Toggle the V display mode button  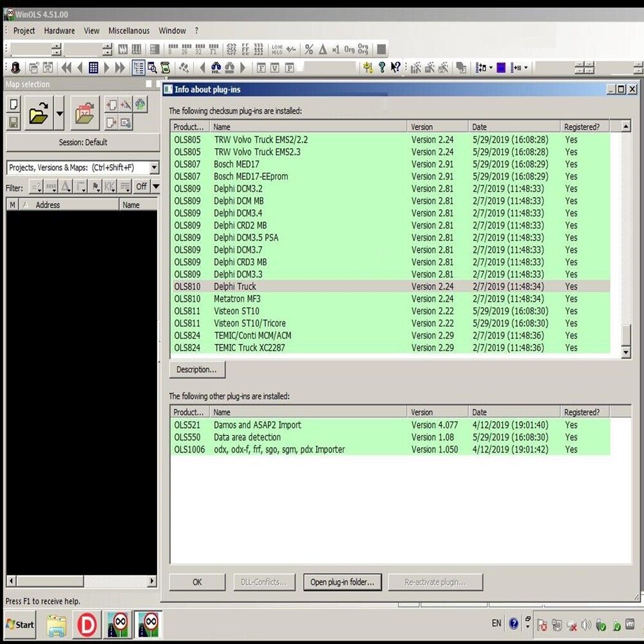point(274,66)
